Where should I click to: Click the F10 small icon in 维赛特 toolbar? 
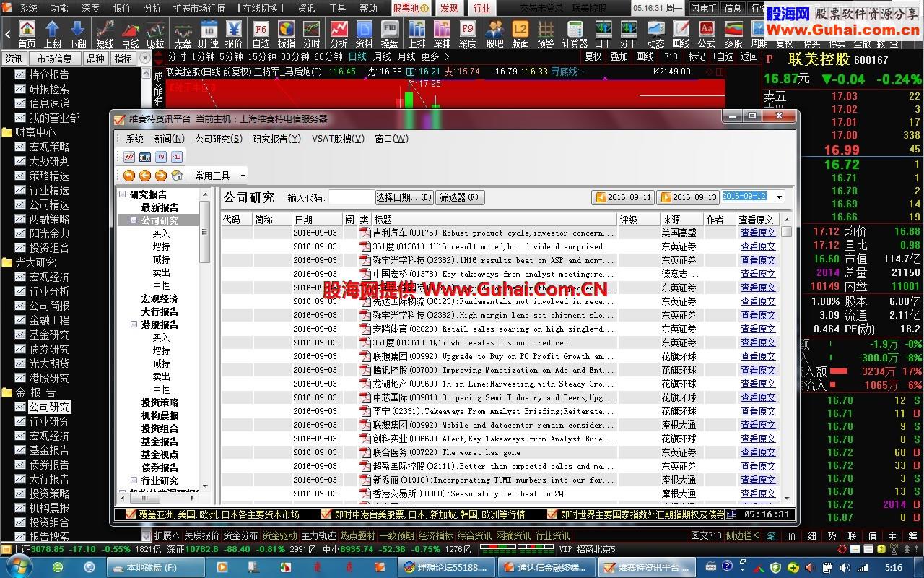pyautogui.click(x=177, y=157)
